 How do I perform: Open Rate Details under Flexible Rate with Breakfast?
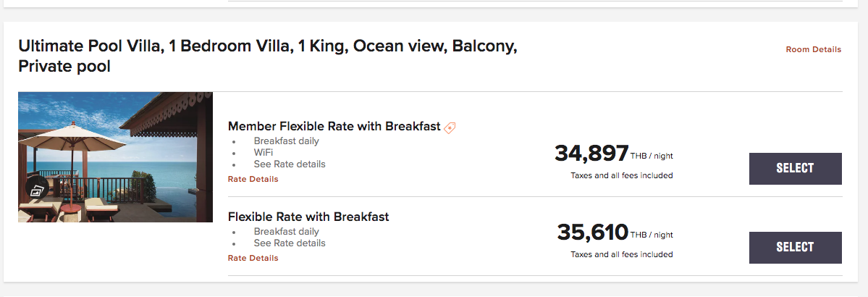point(253,258)
